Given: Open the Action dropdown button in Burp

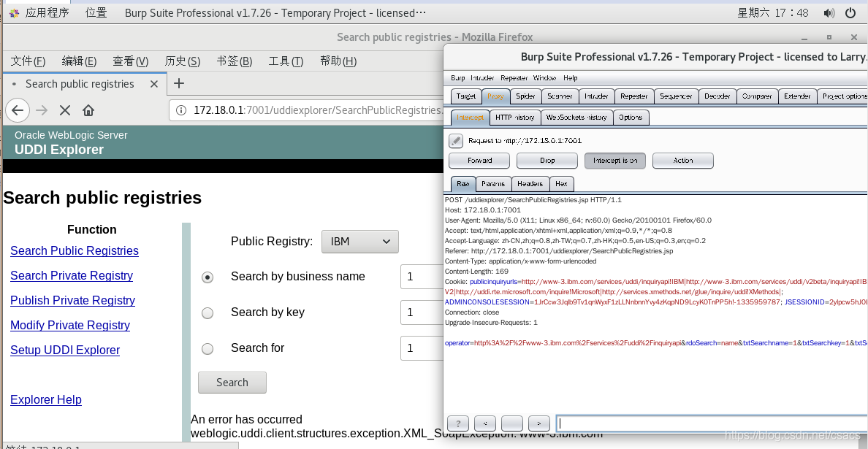Looking at the screenshot, I should (x=683, y=161).
